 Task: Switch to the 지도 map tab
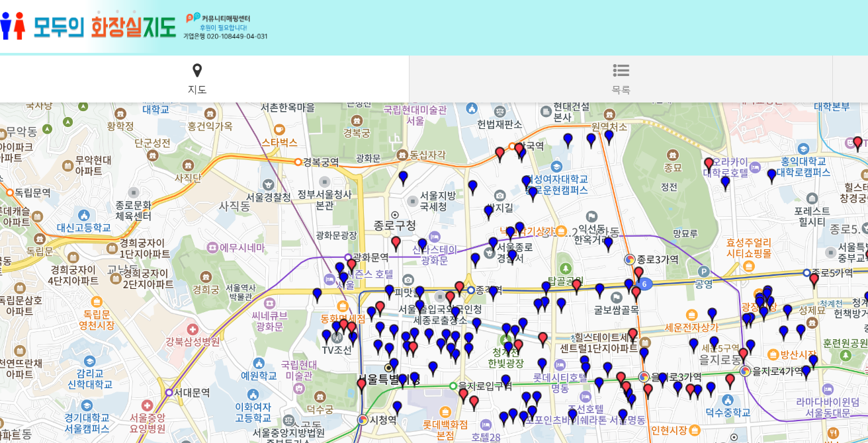pos(197,79)
